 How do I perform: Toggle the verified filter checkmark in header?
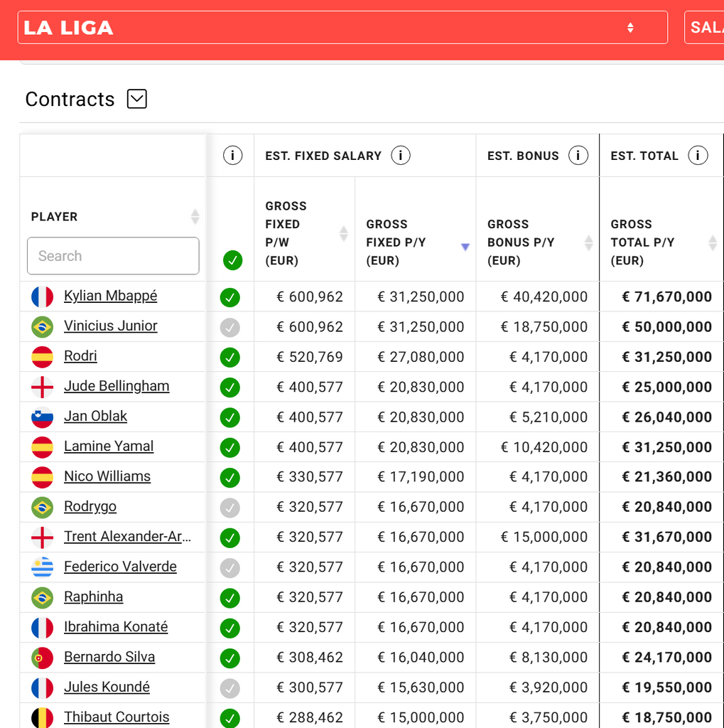(x=232, y=260)
